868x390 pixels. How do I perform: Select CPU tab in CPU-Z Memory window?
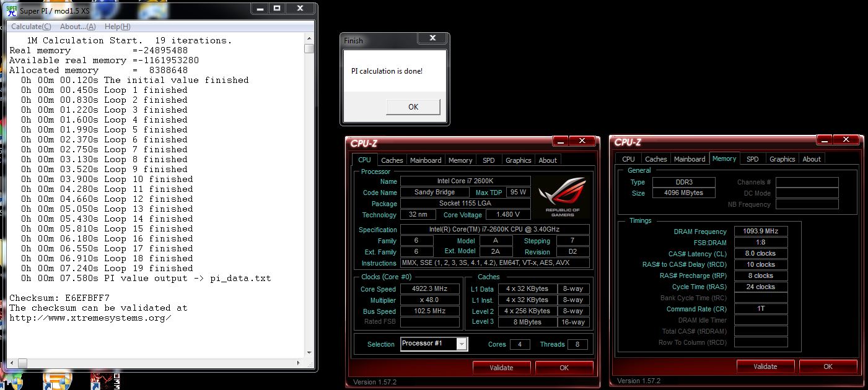click(x=628, y=159)
